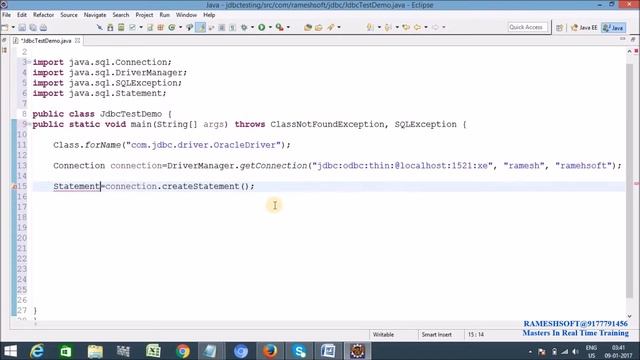Open the Help menu
The height and width of the screenshot is (360, 640).
click(209, 15)
